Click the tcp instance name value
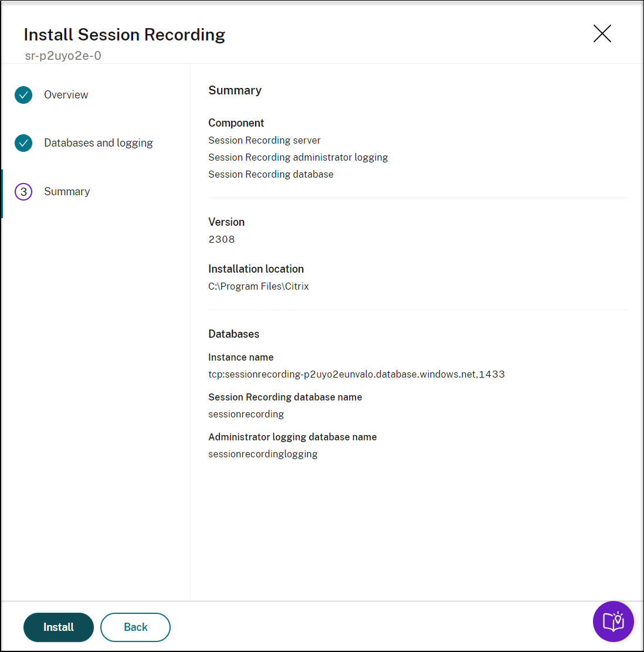Image resolution: width=644 pixels, height=652 pixels. 357,374
